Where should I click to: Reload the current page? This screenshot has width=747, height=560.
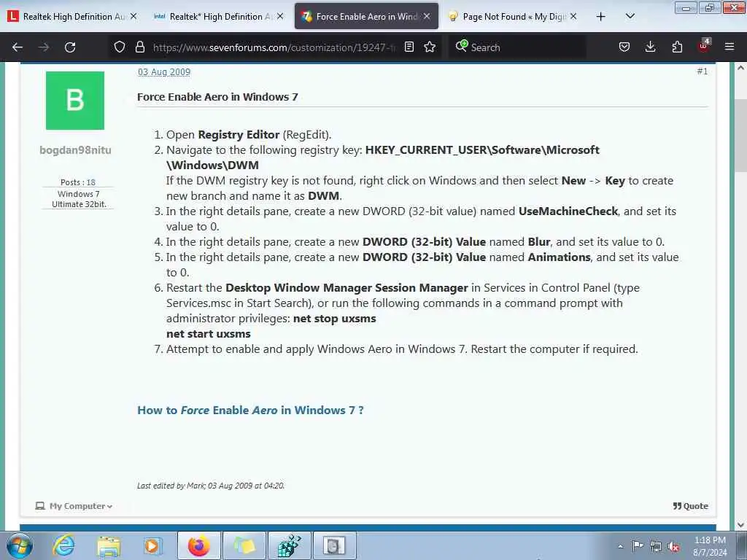click(x=70, y=47)
